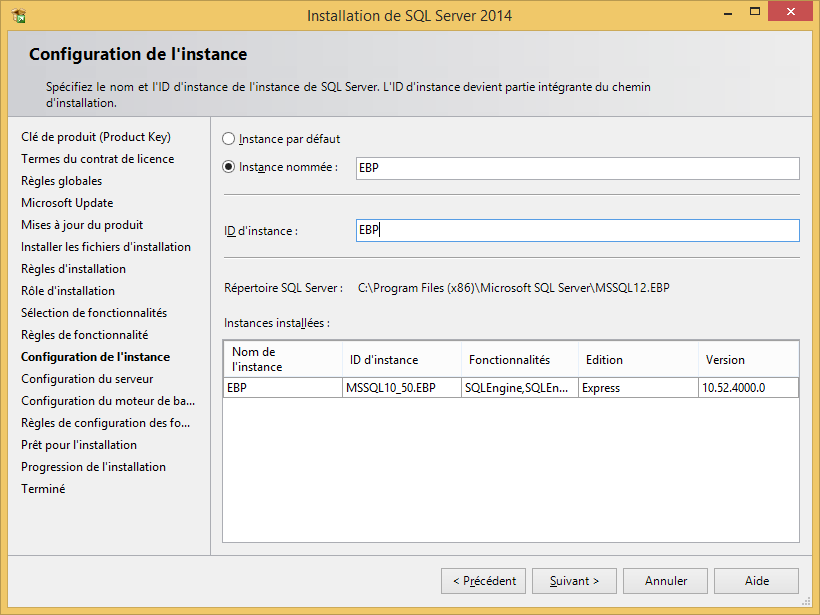The width and height of the screenshot is (820, 615).
Task: Click the SQL Server setup title bar icon
Action: pos(19,16)
